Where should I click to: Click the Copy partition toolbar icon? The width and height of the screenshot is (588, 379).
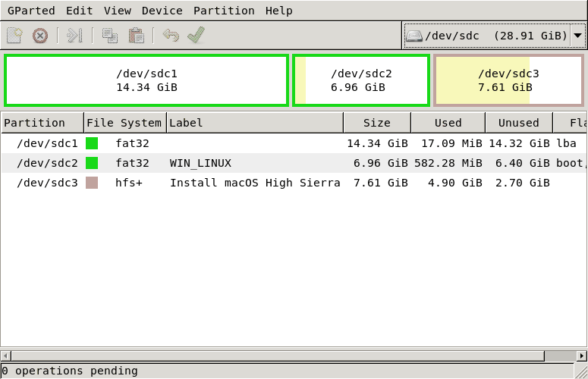[x=110, y=36]
